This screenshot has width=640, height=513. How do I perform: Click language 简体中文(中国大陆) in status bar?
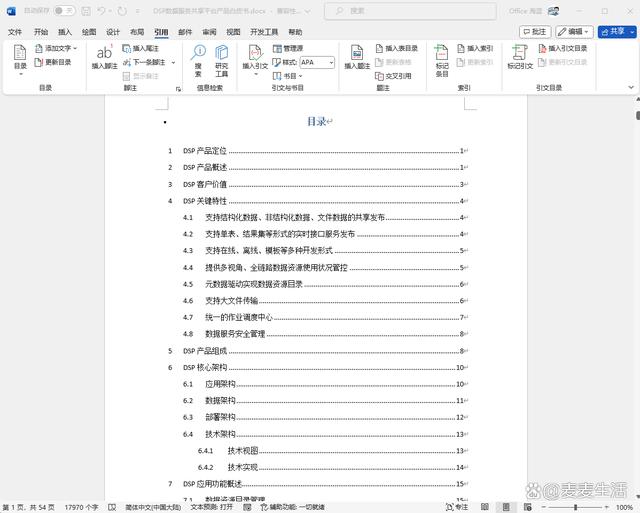point(153,507)
